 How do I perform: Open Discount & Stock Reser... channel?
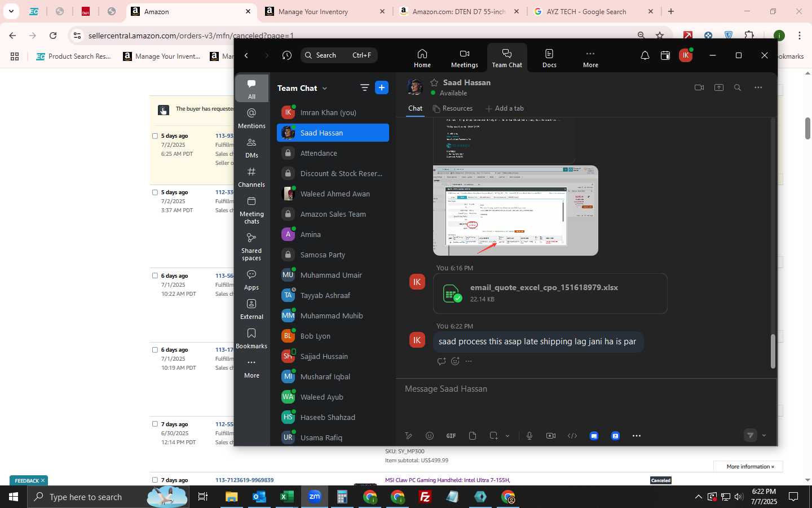pos(333,173)
